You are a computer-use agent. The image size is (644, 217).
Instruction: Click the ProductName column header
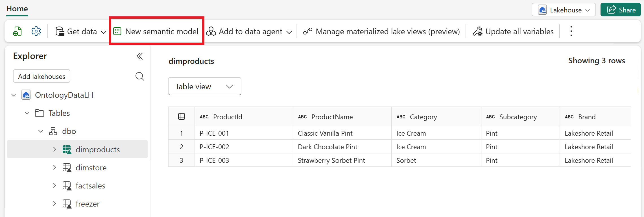tap(342, 117)
